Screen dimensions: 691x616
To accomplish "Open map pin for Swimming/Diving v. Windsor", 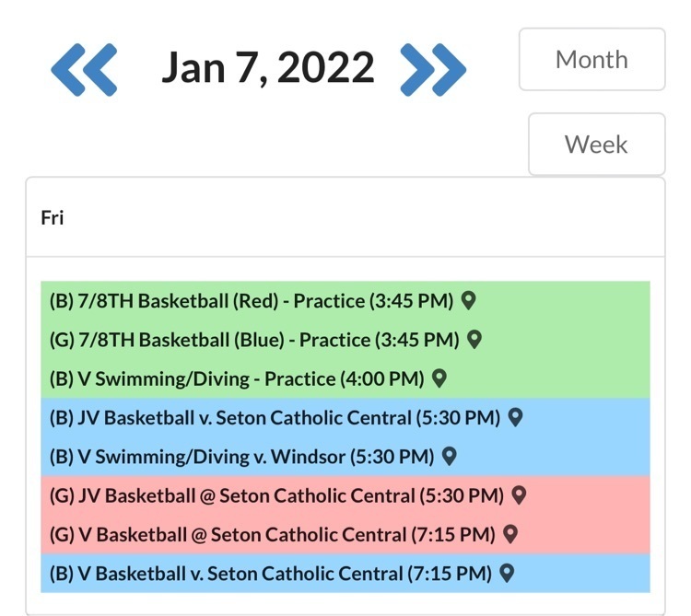I will (449, 456).
